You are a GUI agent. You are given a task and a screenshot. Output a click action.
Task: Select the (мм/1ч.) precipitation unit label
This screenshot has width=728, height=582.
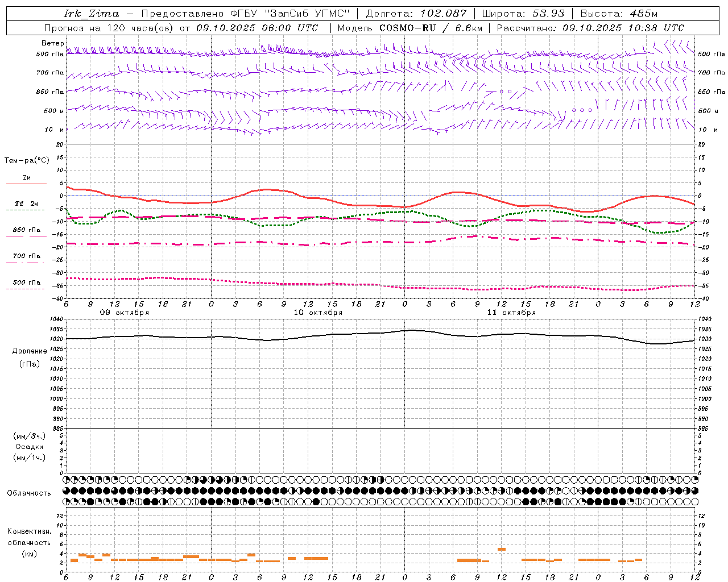coord(30,458)
